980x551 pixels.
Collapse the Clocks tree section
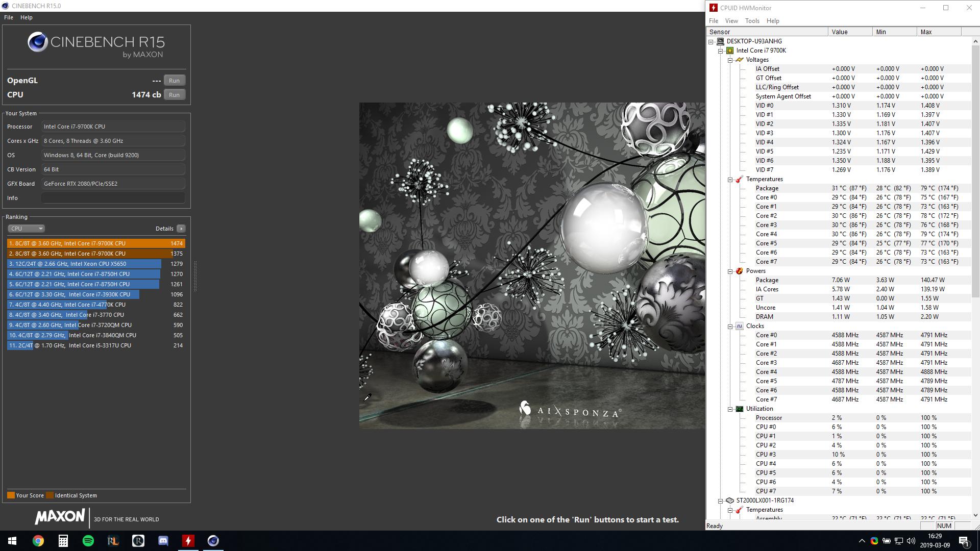point(730,326)
